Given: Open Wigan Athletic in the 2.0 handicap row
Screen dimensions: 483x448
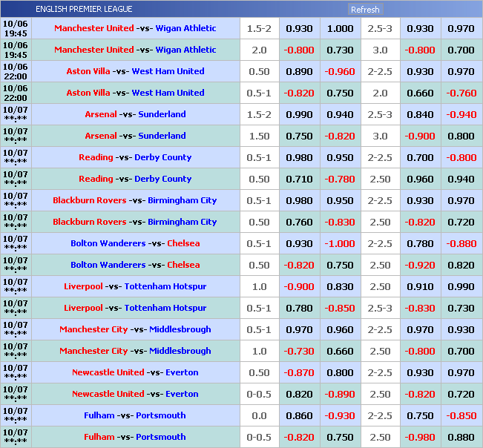Looking at the screenshot, I should click(x=185, y=50).
